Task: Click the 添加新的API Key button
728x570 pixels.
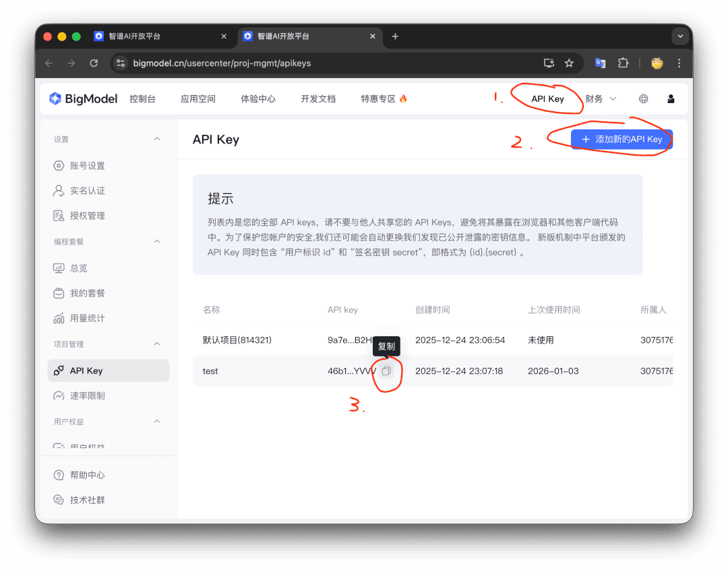Action: [x=621, y=139]
